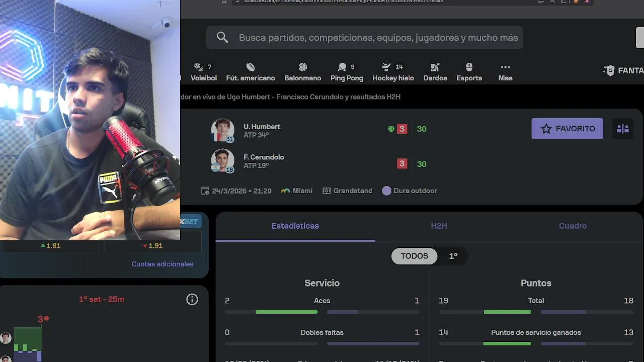Open the info icon beside 1º set - 25m
This screenshot has width=644, height=362.
192,300
